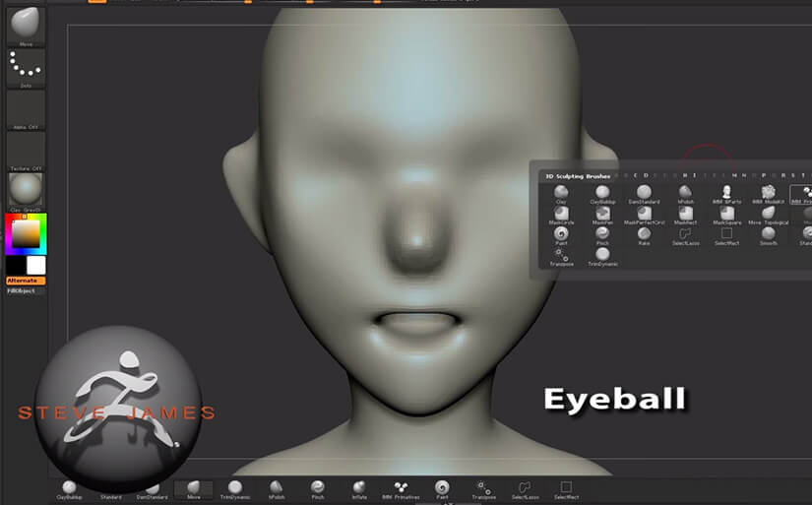The image size is (812, 505).
Task: Select the Move Topological brush
Action: pyautogui.click(x=768, y=216)
